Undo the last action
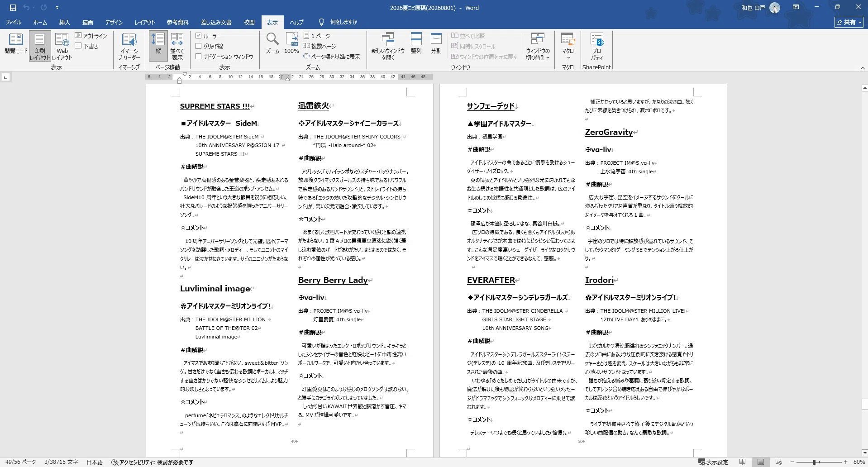Image resolution: width=868 pixels, height=467 pixels. click(26, 8)
